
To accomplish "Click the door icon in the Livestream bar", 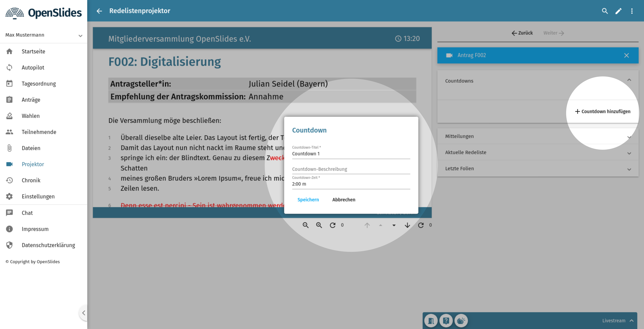I will [431, 320].
